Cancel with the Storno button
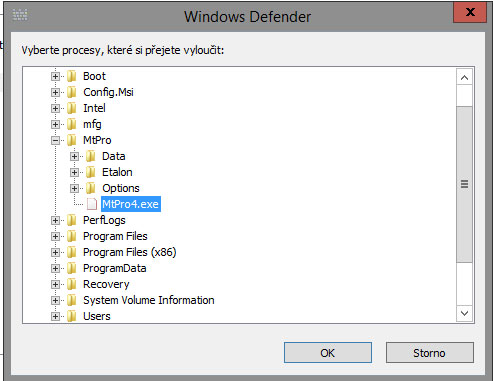This screenshot has width=493, height=381. click(429, 353)
